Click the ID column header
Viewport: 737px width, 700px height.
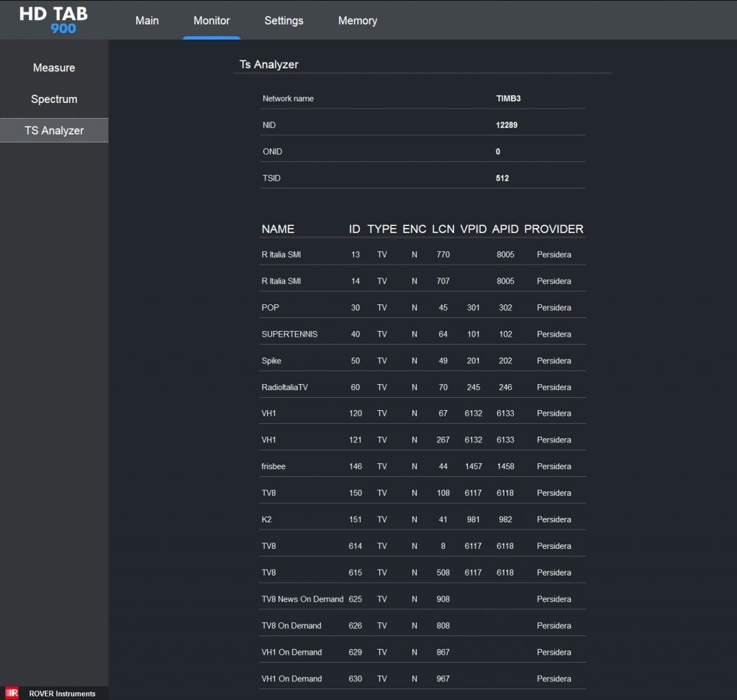tap(354, 229)
